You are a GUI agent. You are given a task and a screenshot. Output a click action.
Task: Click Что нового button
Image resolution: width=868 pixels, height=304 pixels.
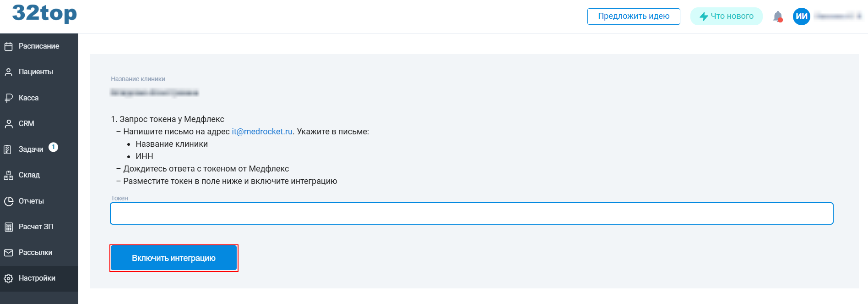coord(726,17)
